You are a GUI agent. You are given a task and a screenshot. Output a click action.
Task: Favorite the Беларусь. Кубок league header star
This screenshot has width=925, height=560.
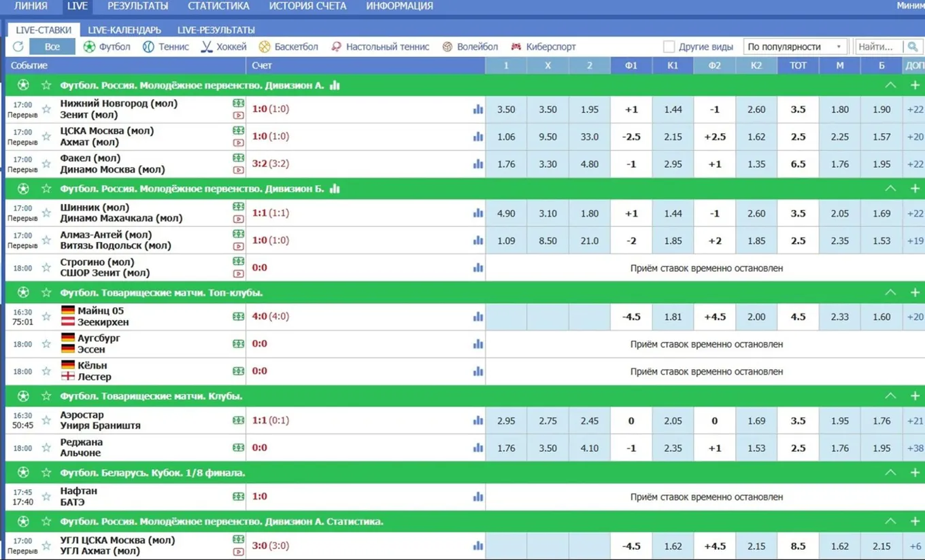point(46,472)
